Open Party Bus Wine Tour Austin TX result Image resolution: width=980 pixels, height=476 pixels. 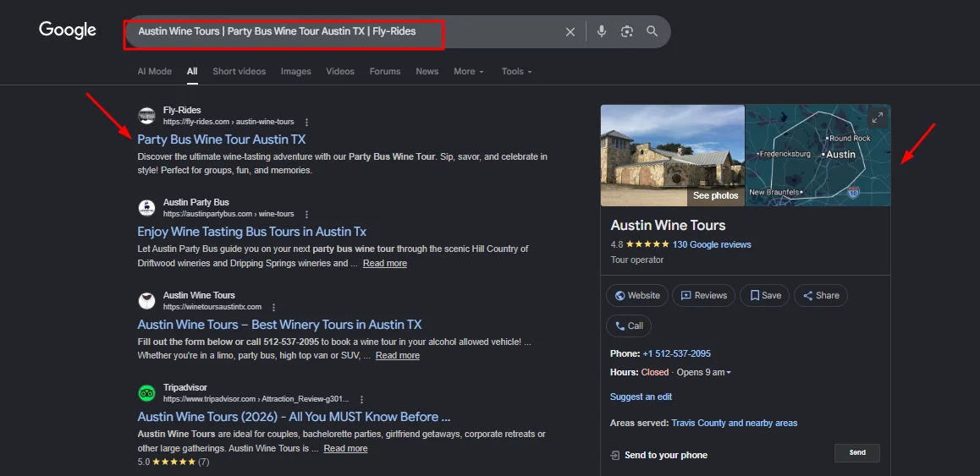(x=222, y=140)
